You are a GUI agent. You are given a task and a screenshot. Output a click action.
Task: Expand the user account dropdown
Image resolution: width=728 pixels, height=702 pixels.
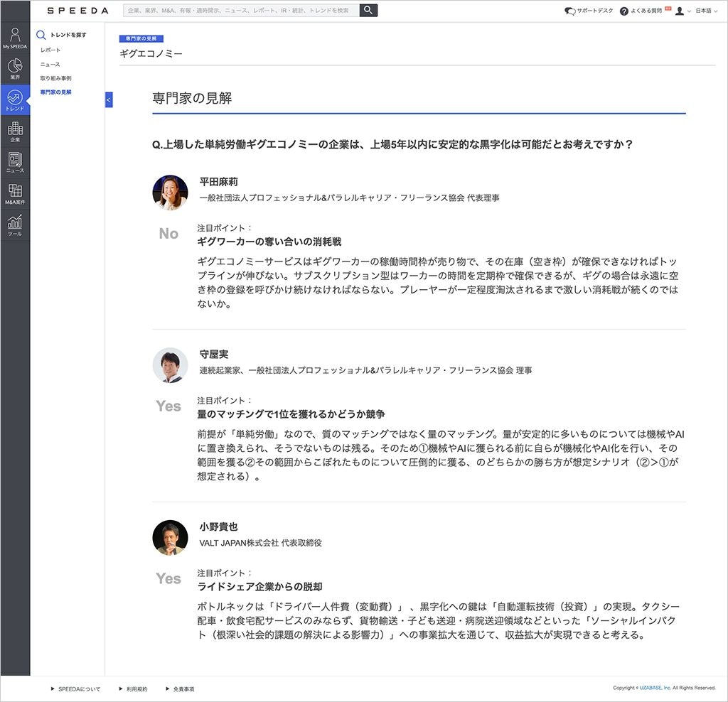coord(682,11)
